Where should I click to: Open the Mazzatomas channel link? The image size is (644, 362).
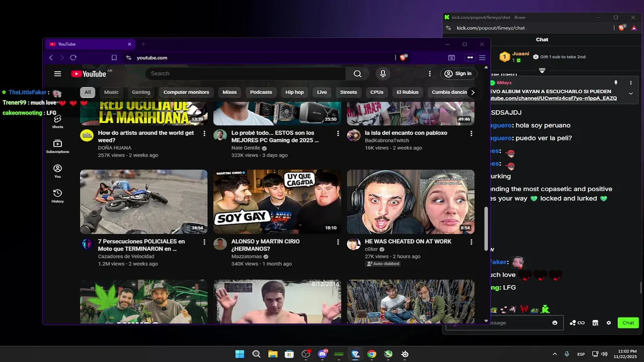pos(247,256)
